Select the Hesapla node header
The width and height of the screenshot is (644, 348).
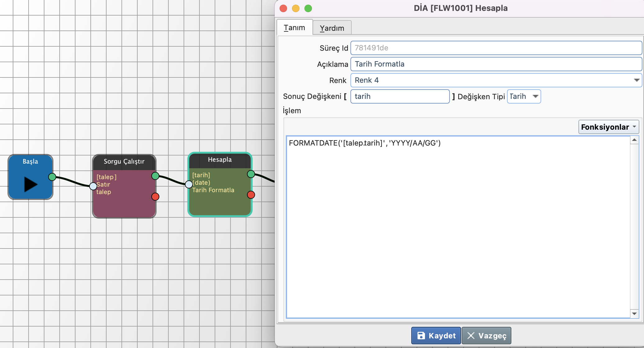tap(220, 160)
